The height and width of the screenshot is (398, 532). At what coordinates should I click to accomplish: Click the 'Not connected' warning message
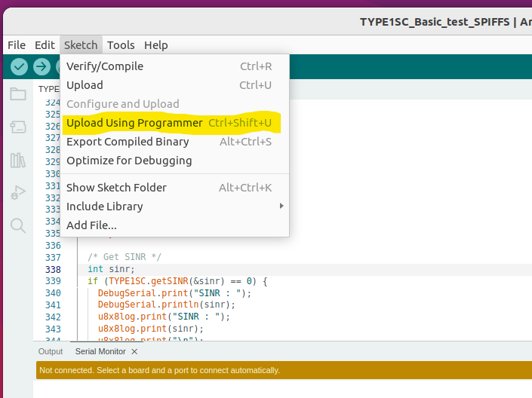159,370
